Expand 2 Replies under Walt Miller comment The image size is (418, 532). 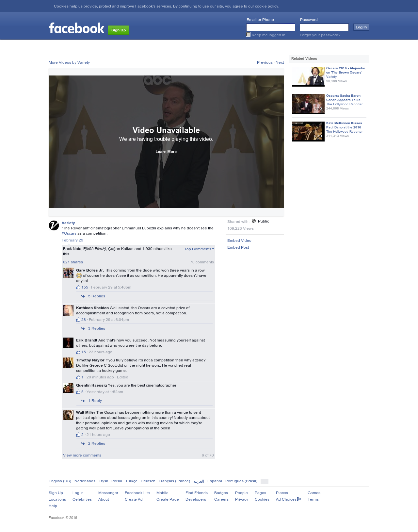point(97,443)
